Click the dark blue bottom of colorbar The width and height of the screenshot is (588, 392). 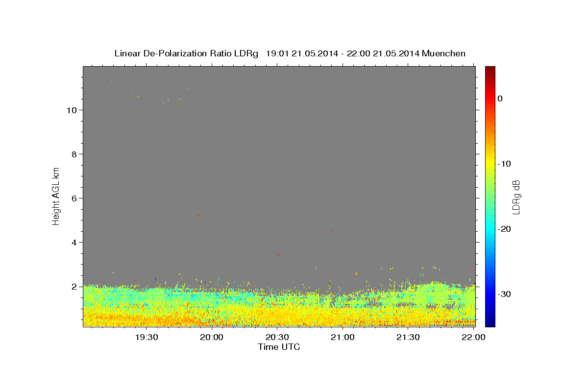point(490,322)
